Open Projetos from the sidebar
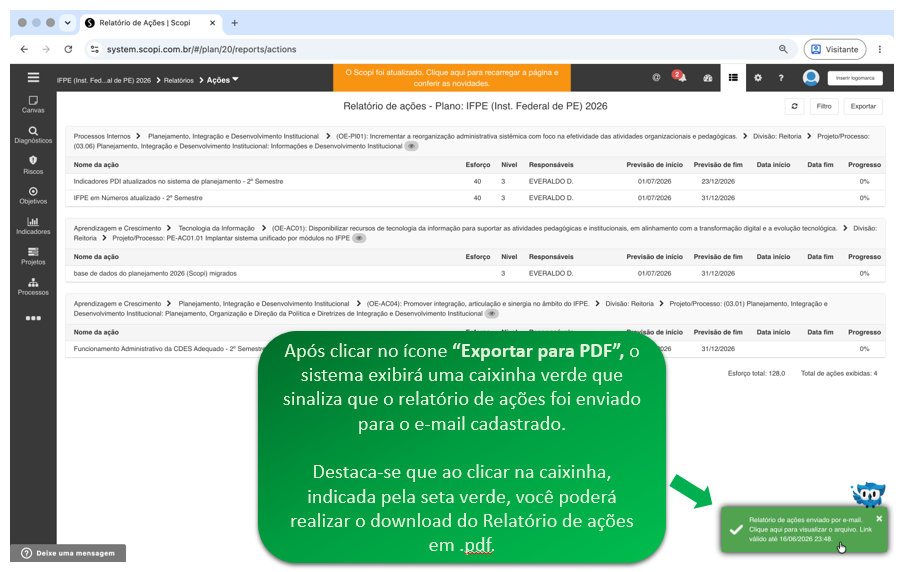The width and height of the screenshot is (908, 572). pos(33,256)
